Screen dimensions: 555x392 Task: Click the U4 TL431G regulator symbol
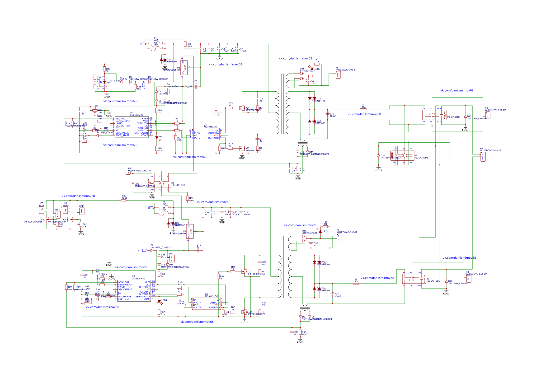pyautogui.click(x=103, y=82)
